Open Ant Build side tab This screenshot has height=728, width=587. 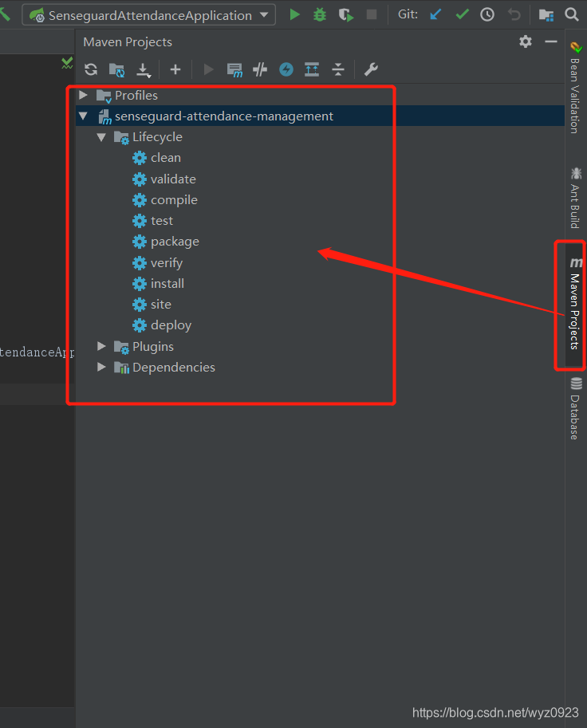(575, 199)
